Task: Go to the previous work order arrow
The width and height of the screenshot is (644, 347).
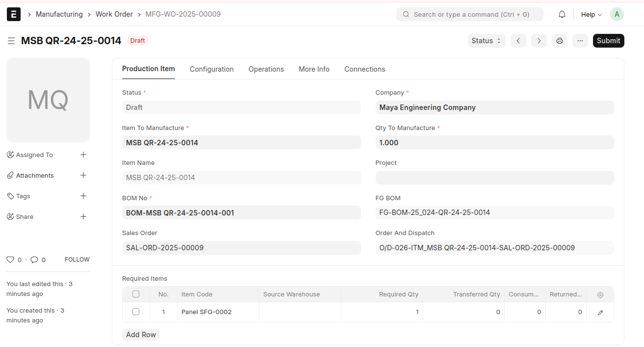Action: tap(518, 41)
